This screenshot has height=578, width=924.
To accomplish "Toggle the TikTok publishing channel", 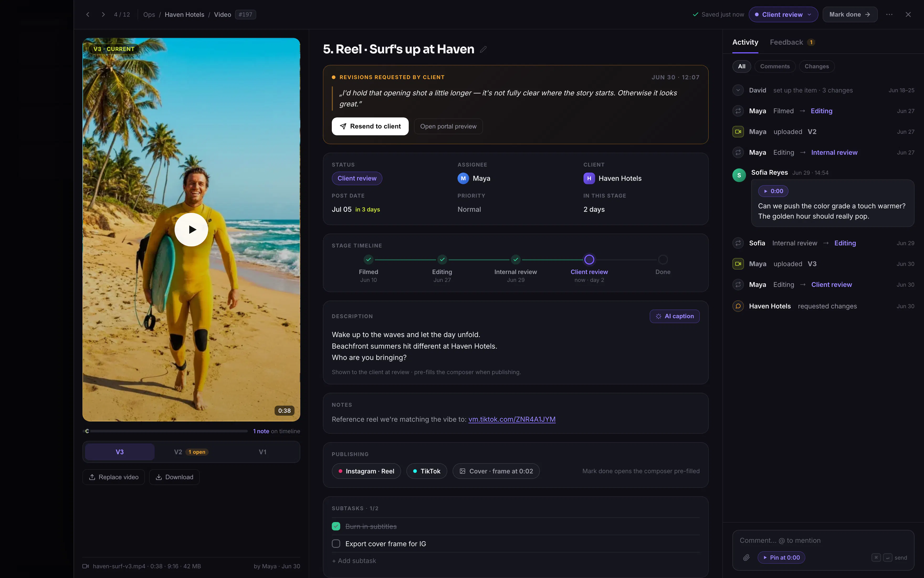I will click(427, 471).
